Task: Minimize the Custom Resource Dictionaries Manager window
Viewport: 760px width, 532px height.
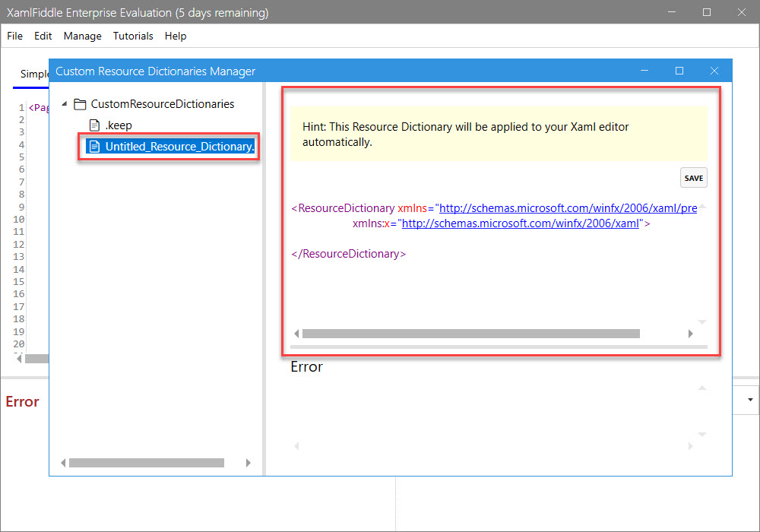Action: click(x=644, y=71)
